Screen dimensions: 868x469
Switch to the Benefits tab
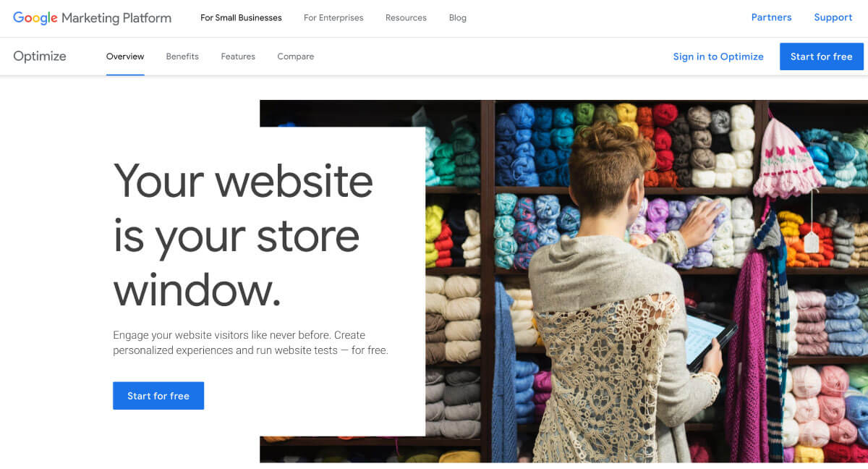(182, 56)
